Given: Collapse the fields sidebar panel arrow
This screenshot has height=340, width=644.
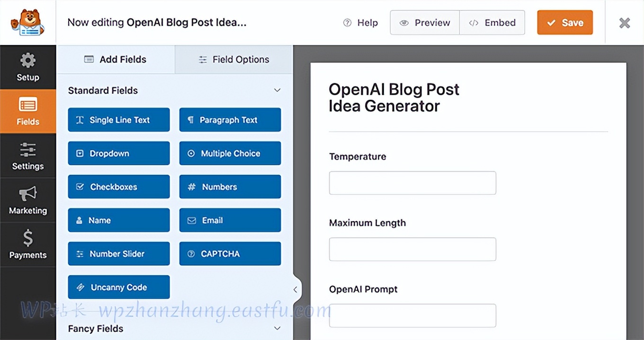Looking at the screenshot, I should (x=295, y=289).
